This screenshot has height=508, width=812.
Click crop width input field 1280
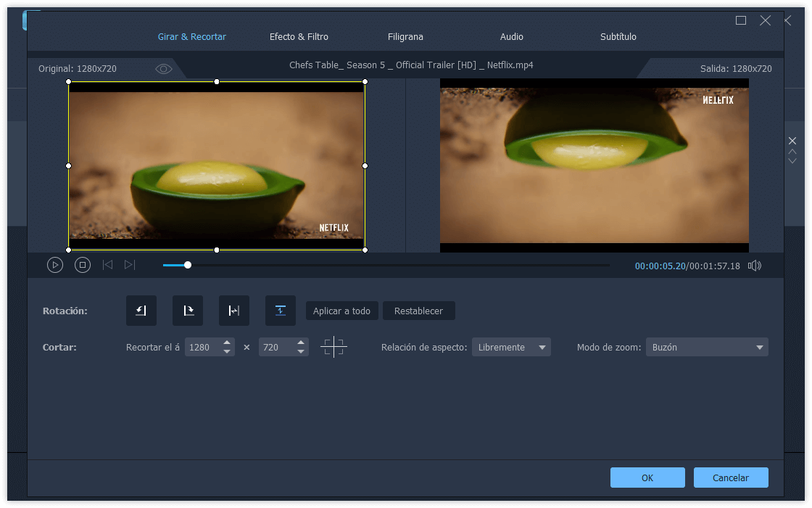(x=204, y=348)
